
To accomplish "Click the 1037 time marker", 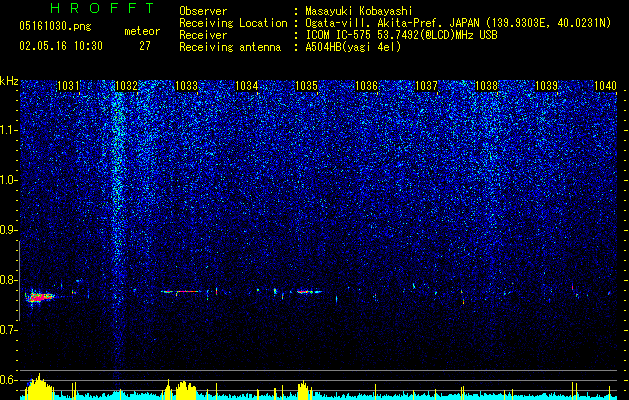I will point(426,85).
